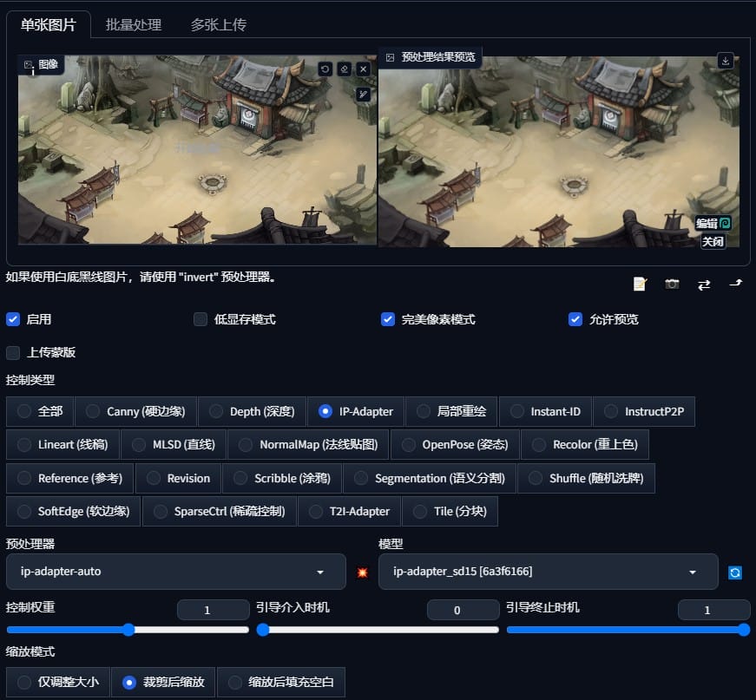Refresh the model list
This screenshot has height=700, width=756.
(x=735, y=572)
